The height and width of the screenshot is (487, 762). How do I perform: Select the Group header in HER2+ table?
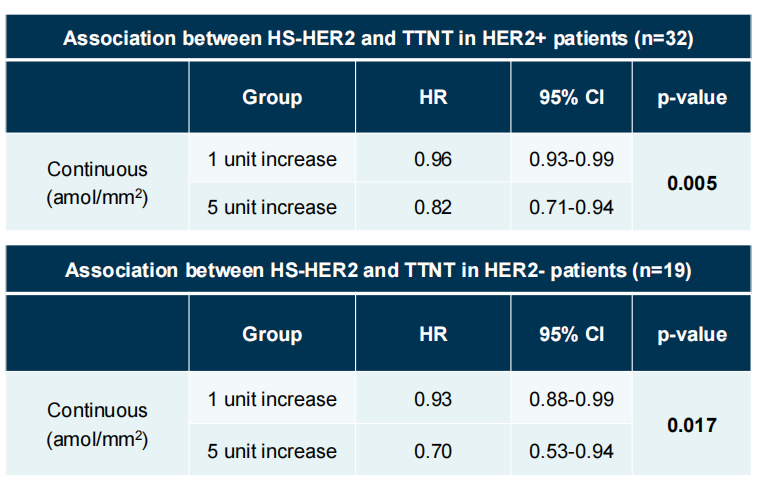272,98
